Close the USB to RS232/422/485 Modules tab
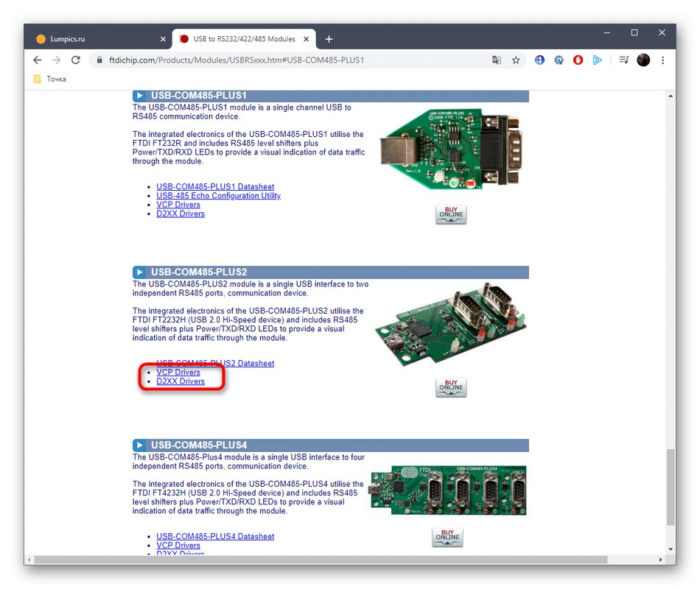Viewport: 700px width, 589px height. click(307, 39)
